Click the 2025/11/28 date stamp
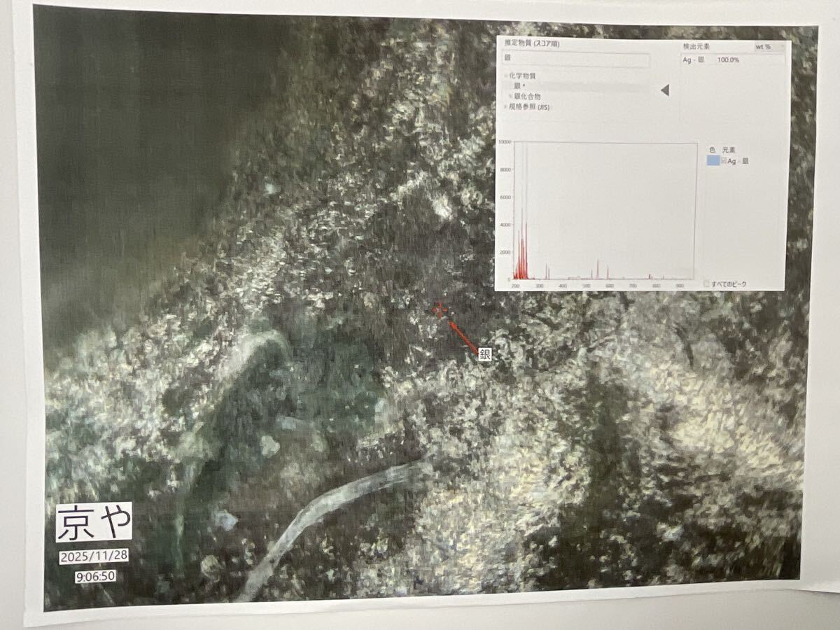The height and width of the screenshot is (630, 840). (94, 557)
